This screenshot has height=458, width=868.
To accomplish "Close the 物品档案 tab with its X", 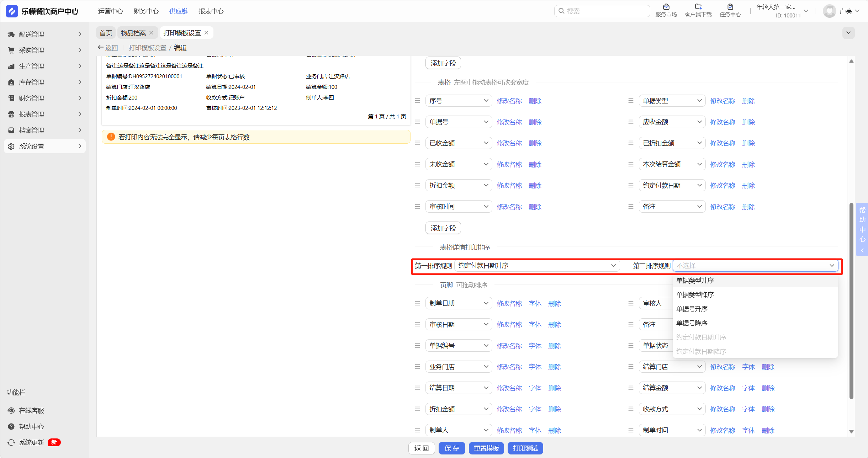I will point(151,33).
